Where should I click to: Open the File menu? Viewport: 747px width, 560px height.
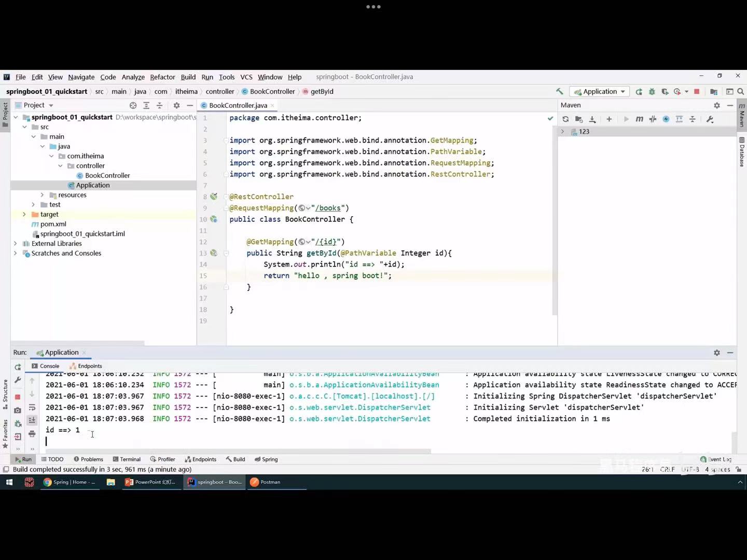pos(20,77)
